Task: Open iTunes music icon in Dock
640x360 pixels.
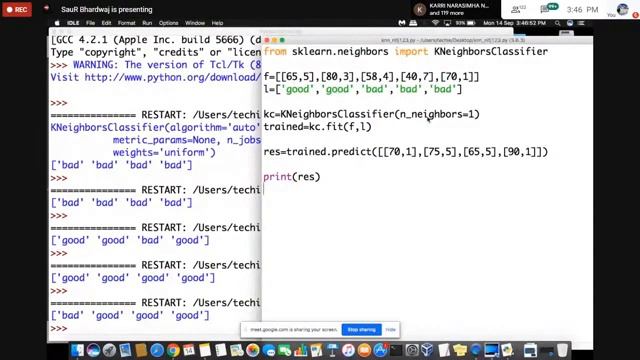Action: [348, 350]
